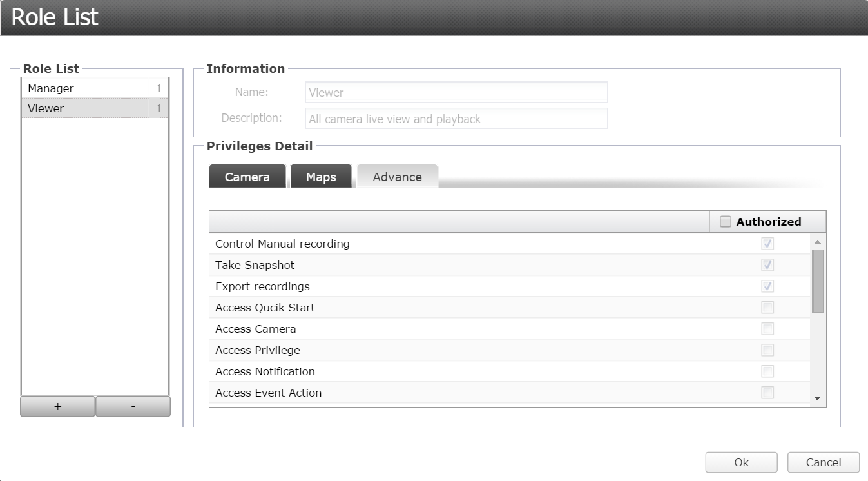Select the Viewer role
Screen dimensions: 868x481
click(x=95, y=108)
